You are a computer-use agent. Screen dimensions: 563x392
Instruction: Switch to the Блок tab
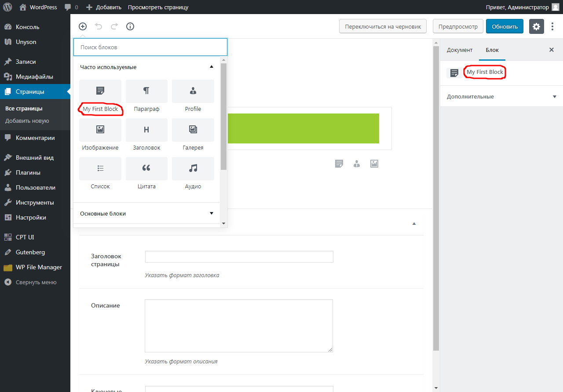tap(492, 50)
